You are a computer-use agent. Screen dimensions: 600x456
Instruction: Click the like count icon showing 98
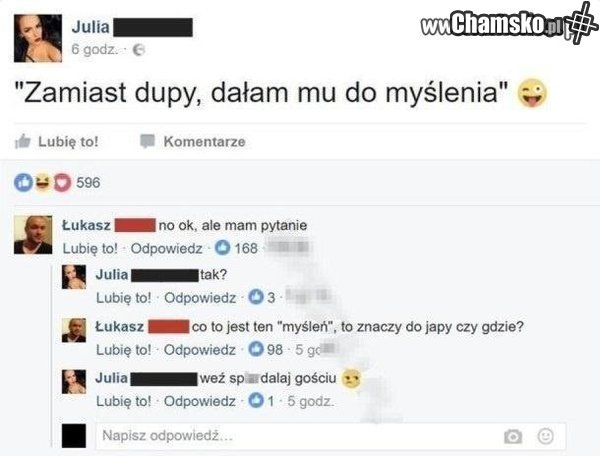pyautogui.click(x=256, y=349)
